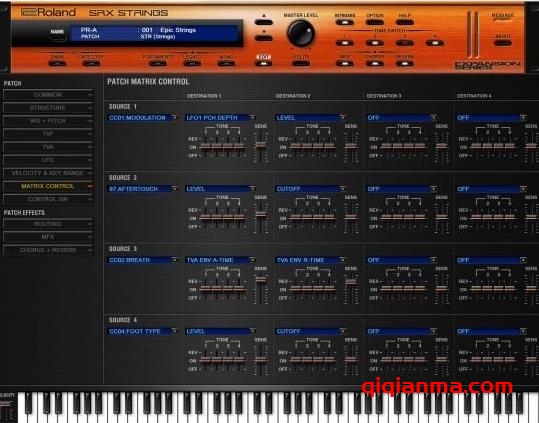
Task: Click the CATEGORY button
Action: click(91, 63)
